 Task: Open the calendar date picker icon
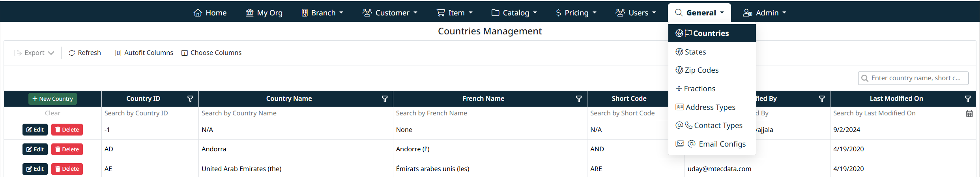click(969, 113)
